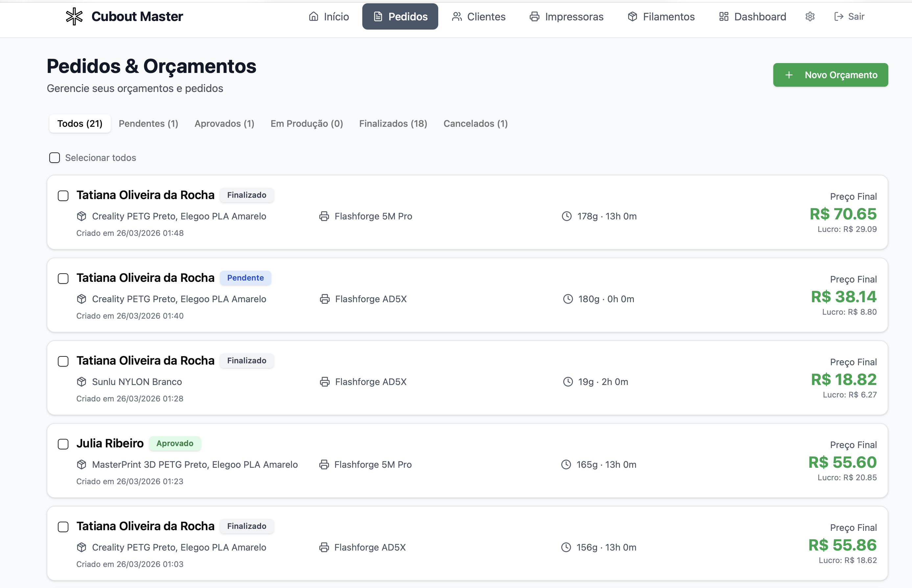Click Finalizado badge of R$ 18.82 order
912x588 pixels.
pos(247,361)
